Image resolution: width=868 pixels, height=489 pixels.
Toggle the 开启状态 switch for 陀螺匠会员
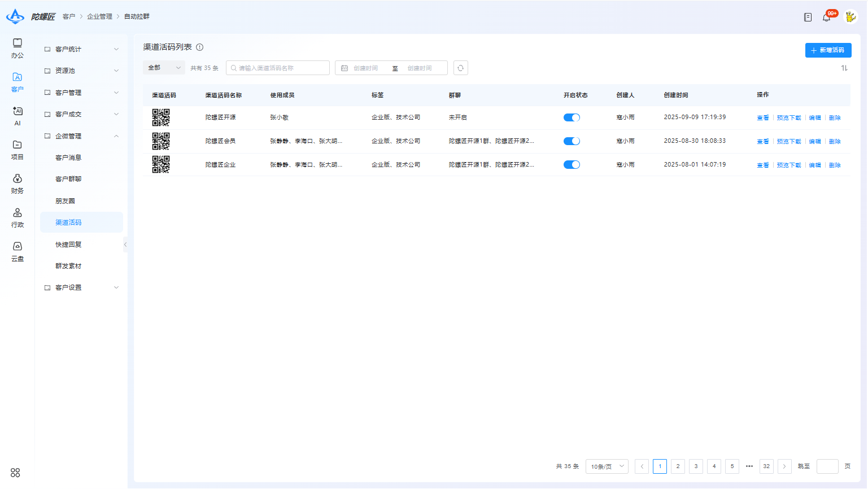tap(572, 141)
